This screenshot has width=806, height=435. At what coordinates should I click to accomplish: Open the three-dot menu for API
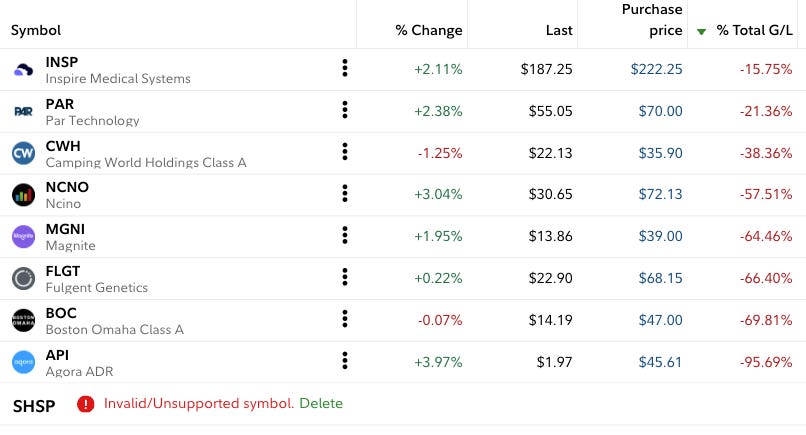(x=345, y=360)
